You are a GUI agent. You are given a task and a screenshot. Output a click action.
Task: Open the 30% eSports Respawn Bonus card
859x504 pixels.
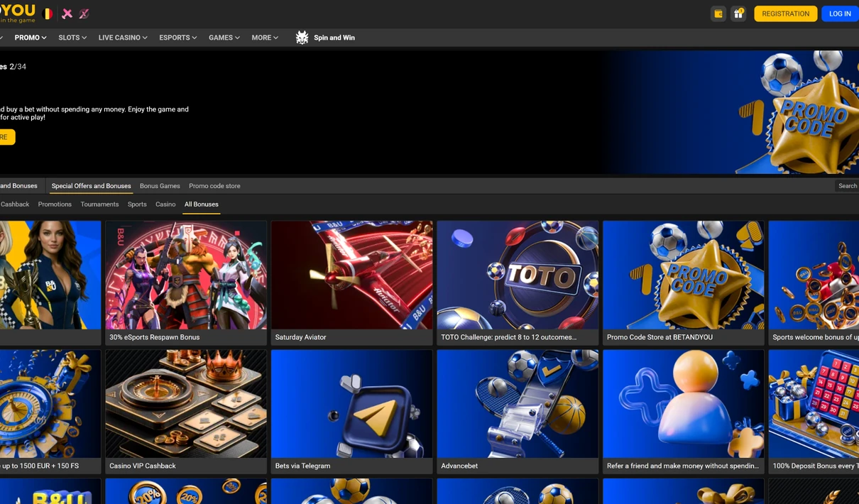tap(186, 283)
